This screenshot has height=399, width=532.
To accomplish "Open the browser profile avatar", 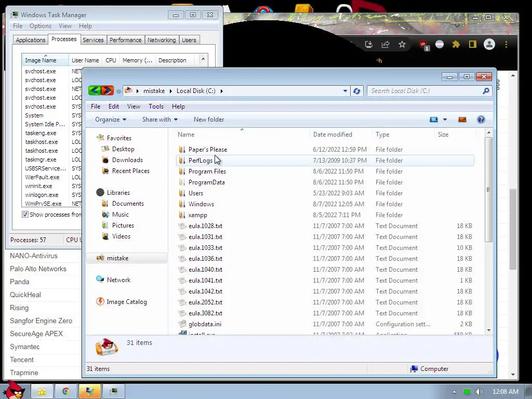I will click(489, 45).
